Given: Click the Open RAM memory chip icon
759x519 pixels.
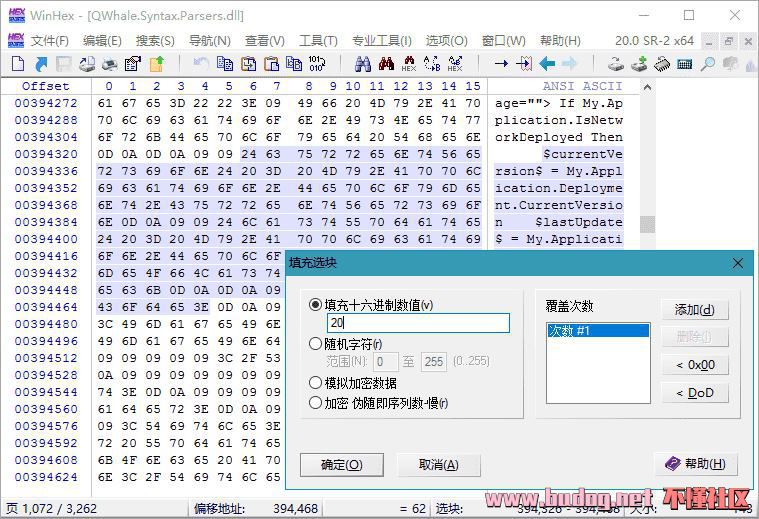Looking at the screenshot, I should [662, 63].
